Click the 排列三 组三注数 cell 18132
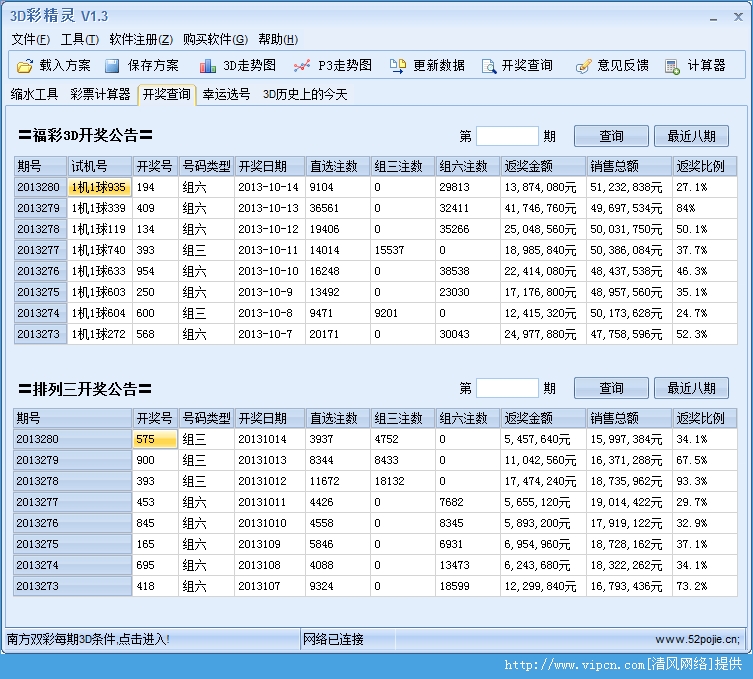The width and height of the screenshot is (753, 679). [402, 481]
